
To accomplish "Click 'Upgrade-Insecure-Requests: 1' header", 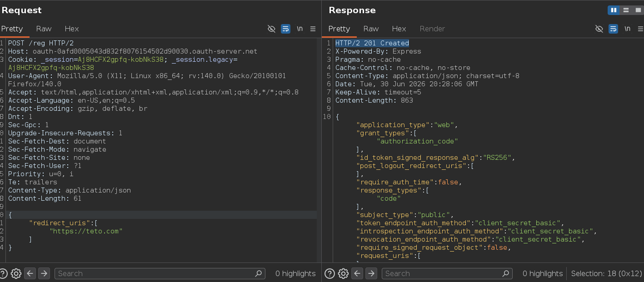I will [65, 133].
